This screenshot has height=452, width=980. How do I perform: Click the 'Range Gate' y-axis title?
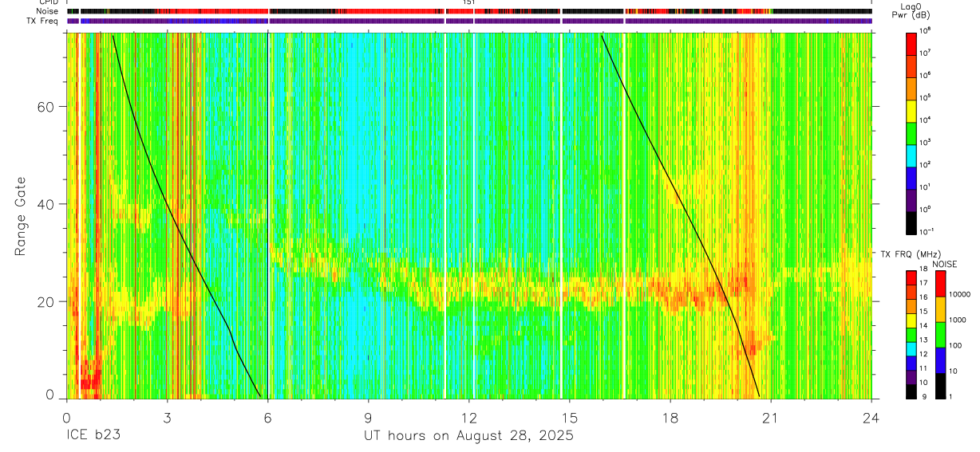click(x=20, y=217)
